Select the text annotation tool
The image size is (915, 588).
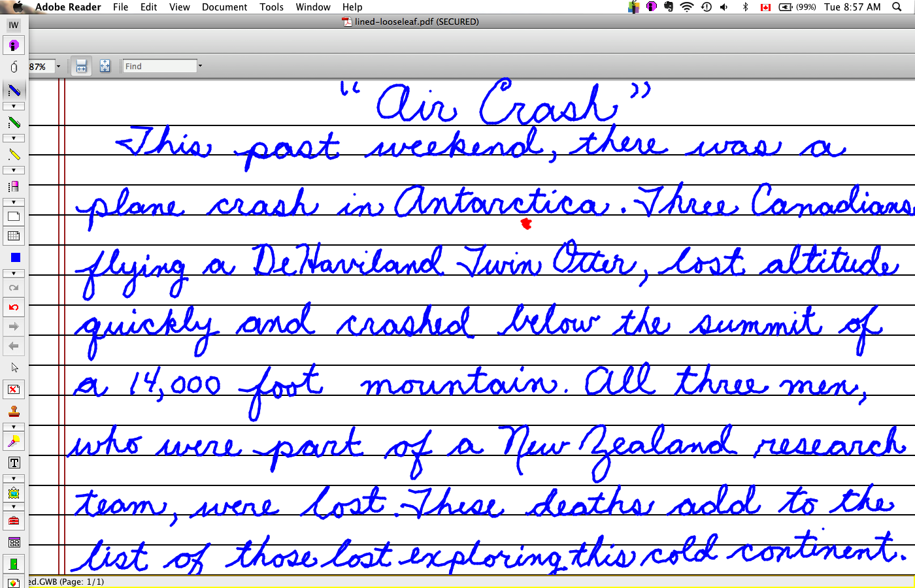14,462
